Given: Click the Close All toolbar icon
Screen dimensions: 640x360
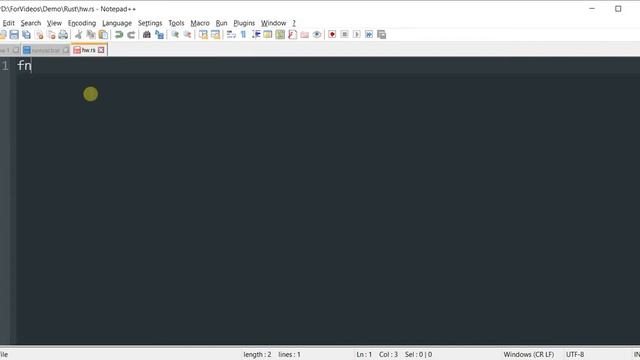Looking at the screenshot, I should click(51, 35).
